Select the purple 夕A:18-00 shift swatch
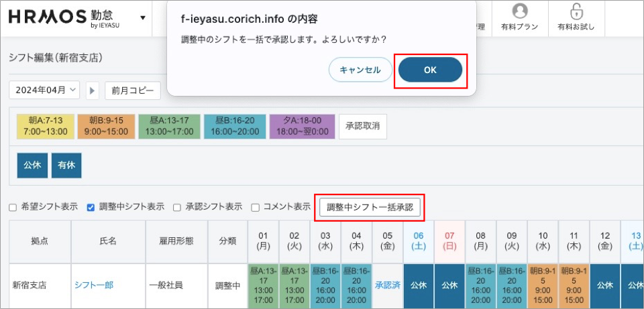 click(x=302, y=126)
